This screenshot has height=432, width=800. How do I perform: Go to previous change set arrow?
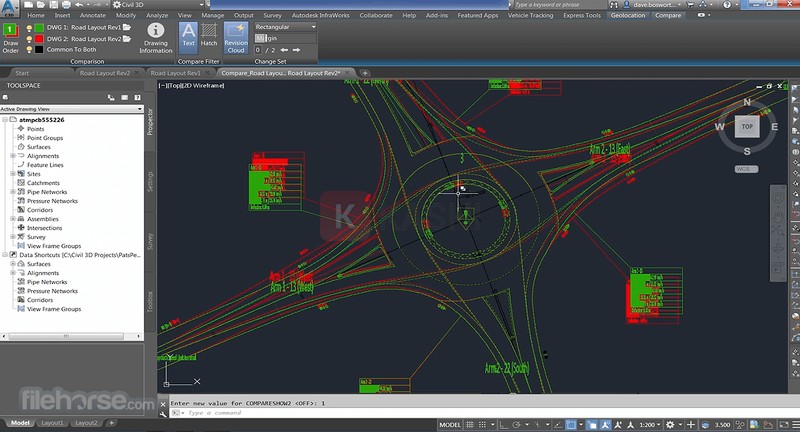[284, 50]
